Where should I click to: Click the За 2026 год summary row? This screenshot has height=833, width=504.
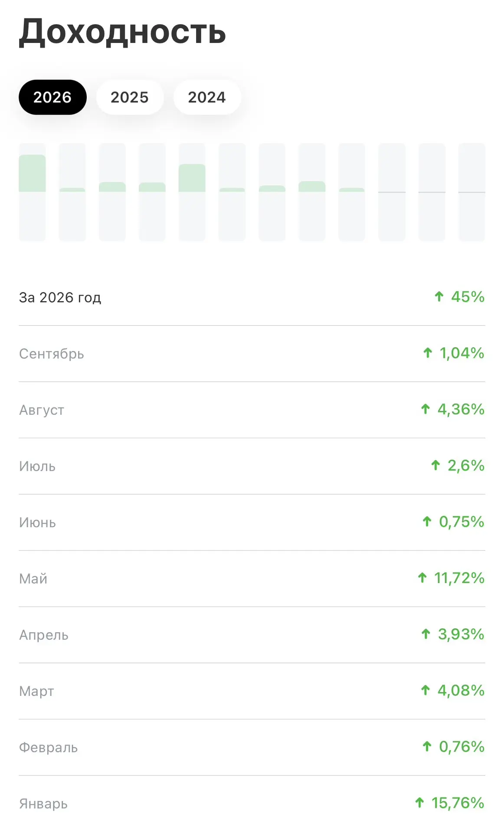tap(252, 297)
